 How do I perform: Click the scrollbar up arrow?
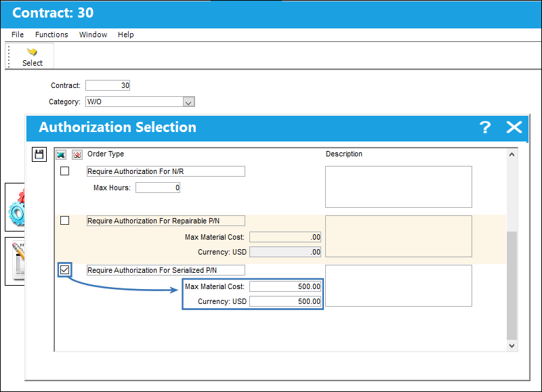(x=512, y=154)
